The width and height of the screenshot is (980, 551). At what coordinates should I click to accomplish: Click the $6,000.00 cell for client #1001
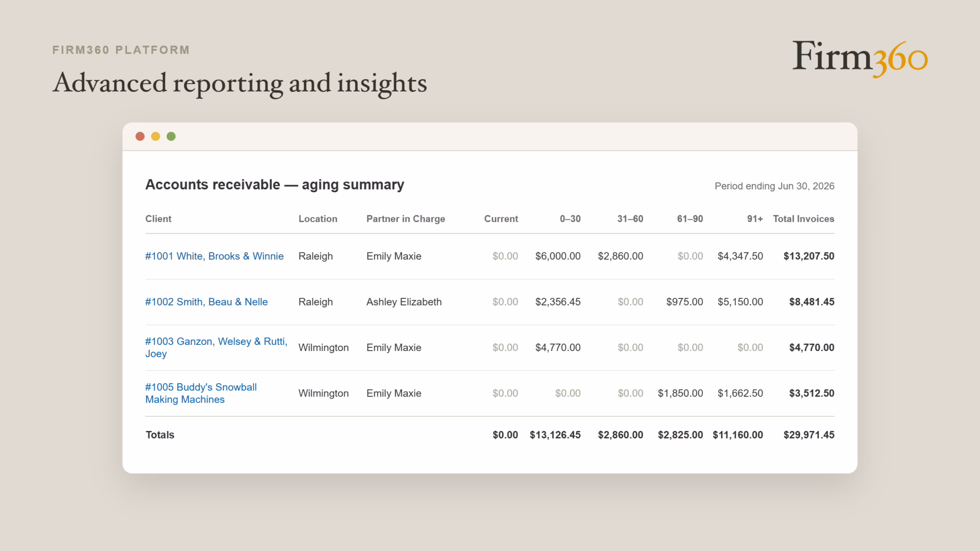tap(558, 256)
